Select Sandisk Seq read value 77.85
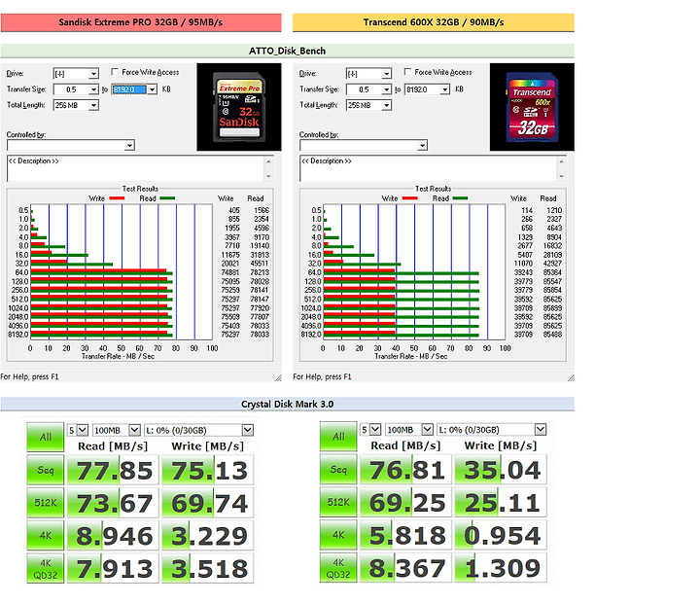Image resolution: width=700 pixels, height=604 pixels. tap(113, 471)
